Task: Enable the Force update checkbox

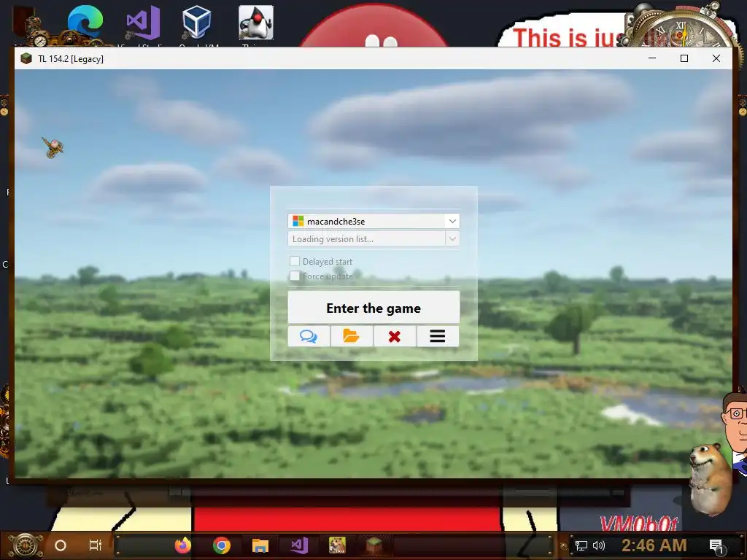Action: 295,276
